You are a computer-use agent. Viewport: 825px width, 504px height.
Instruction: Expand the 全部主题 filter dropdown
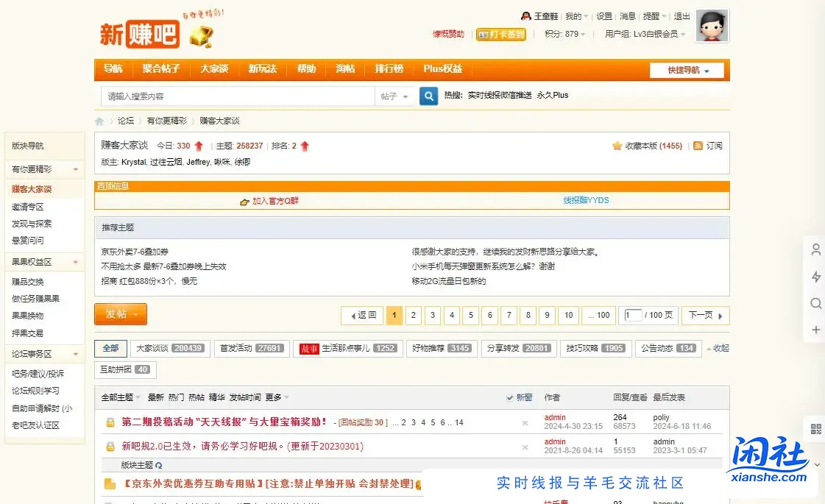click(x=121, y=397)
